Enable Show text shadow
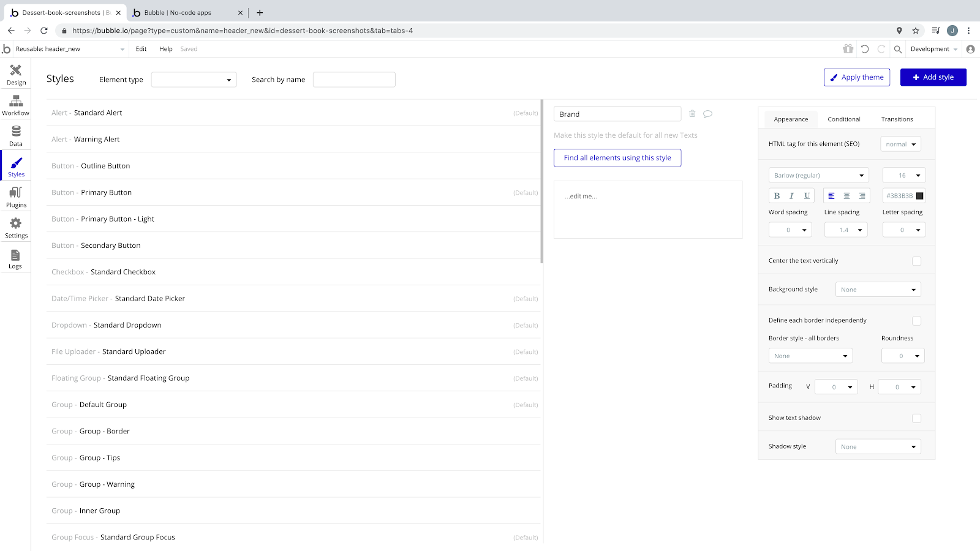The image size is (980, 551). coord(916,418)
